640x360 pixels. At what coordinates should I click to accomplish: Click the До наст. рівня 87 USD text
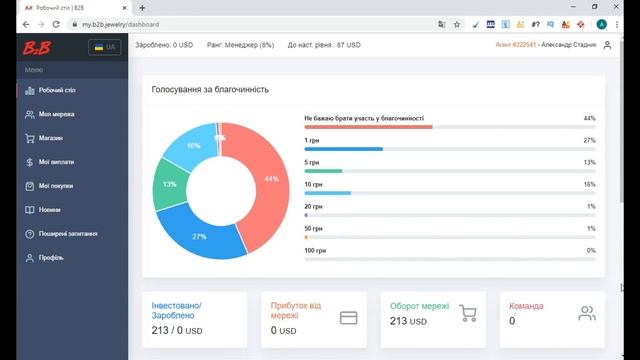tap(324, 45)
